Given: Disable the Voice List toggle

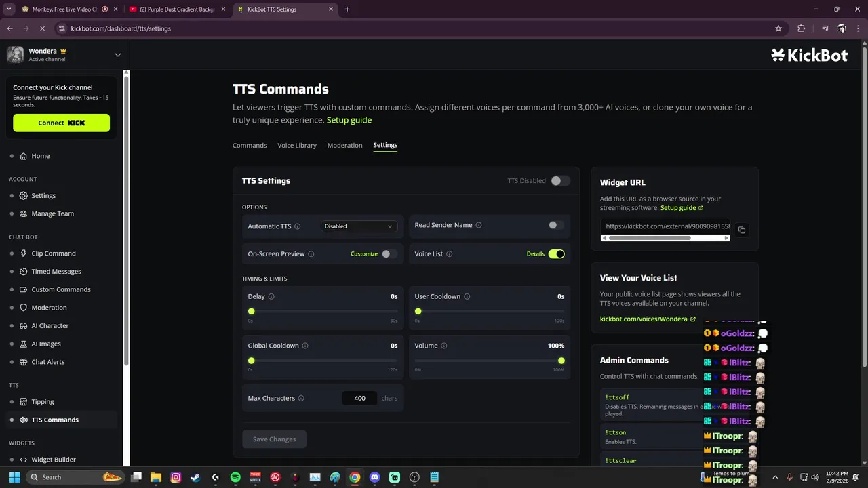Looking at the screenshot, I should (x=556, y=254).
